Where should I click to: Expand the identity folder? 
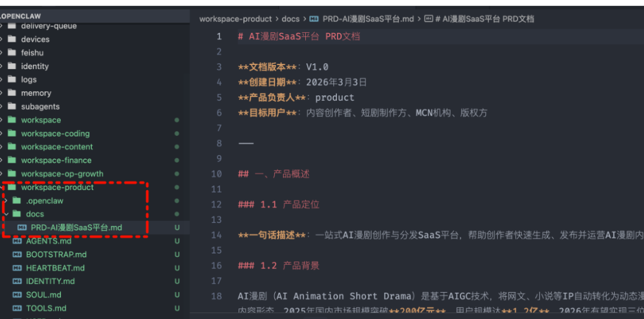(35, 66)
